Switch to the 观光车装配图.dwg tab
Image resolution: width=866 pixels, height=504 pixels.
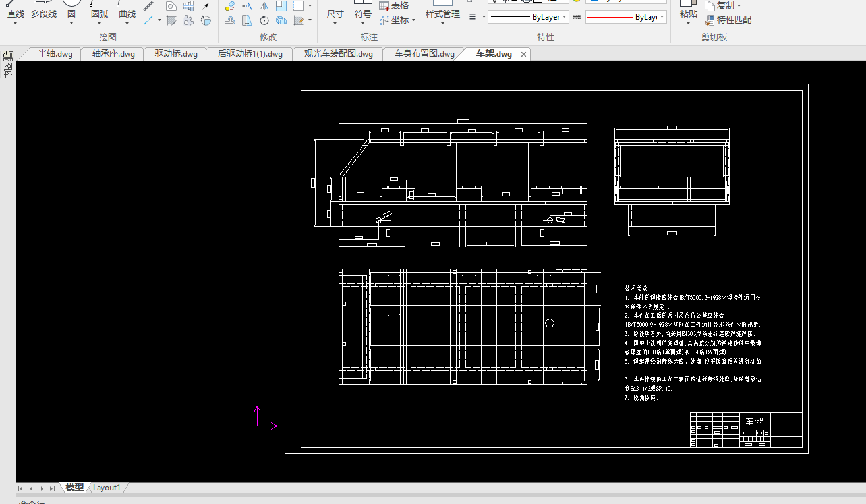click(x=338, y=54)
